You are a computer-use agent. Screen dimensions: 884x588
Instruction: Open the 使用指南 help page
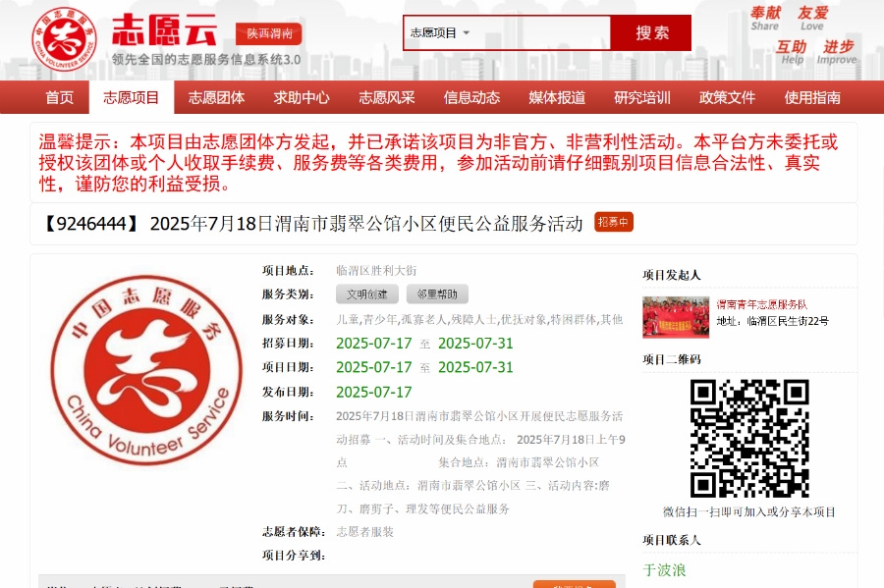[x=812, y=97]
